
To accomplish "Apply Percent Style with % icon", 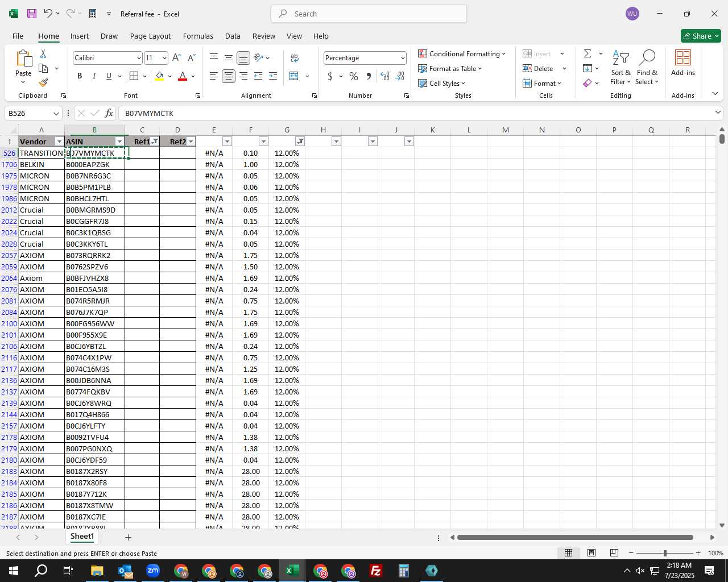I will (354, 76).
